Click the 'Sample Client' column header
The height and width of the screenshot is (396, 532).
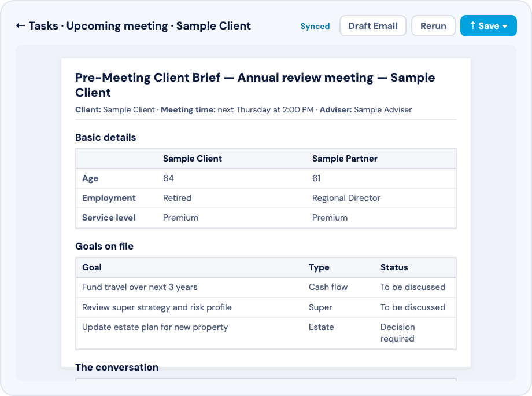coord(193,159)
